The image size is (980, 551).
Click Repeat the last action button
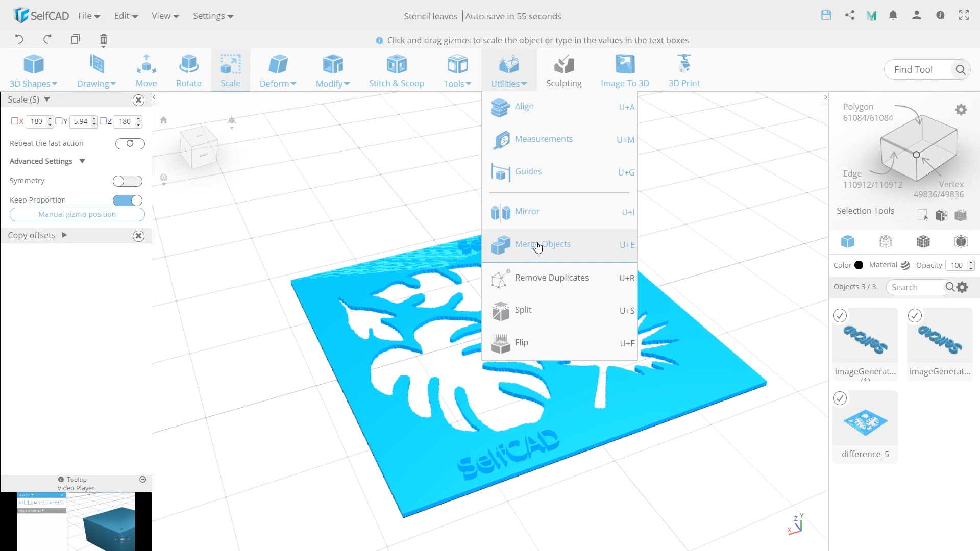pos(130,144)
